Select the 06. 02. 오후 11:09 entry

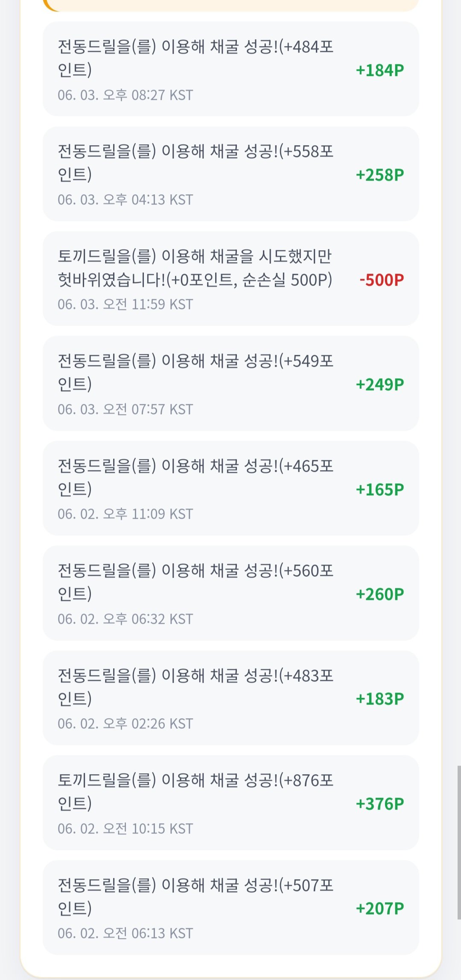230,488
